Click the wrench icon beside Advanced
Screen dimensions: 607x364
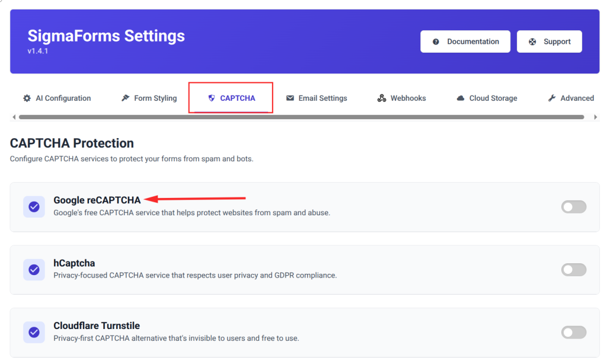click(x=552, y=98)
